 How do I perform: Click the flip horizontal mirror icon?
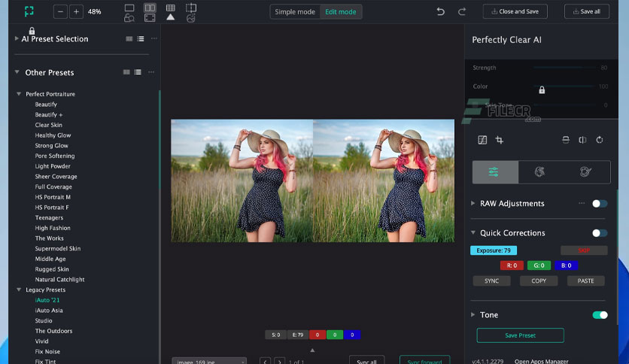[x=582, y=140]
